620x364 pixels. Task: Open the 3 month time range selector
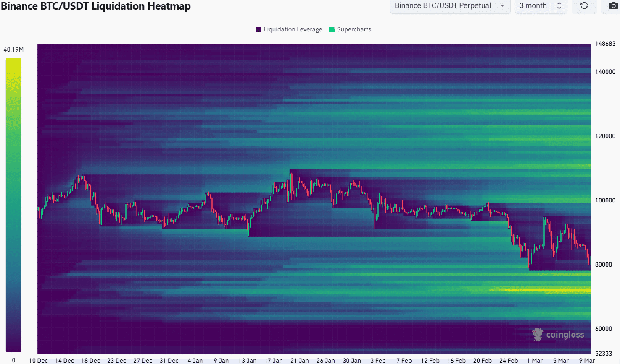pos(541,6)
